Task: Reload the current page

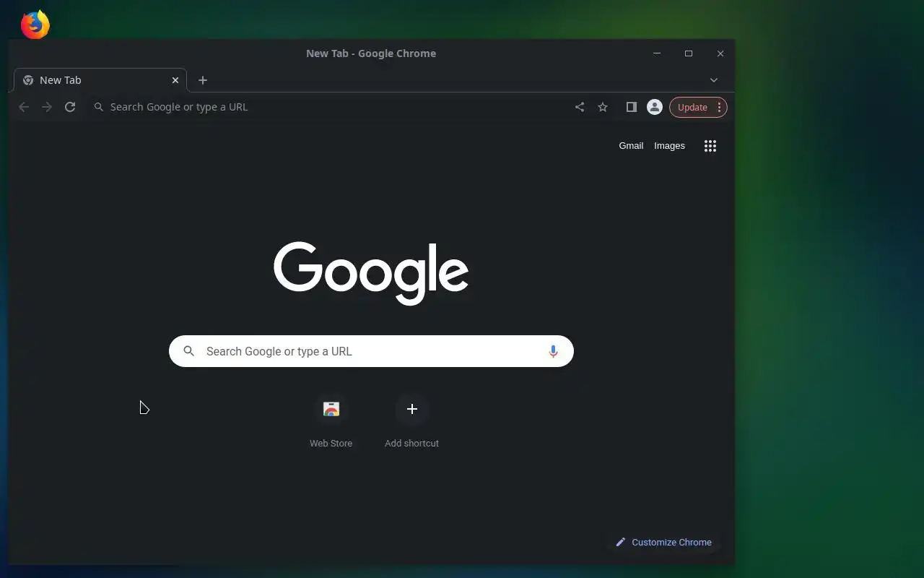Action: [x=70, y=107]
